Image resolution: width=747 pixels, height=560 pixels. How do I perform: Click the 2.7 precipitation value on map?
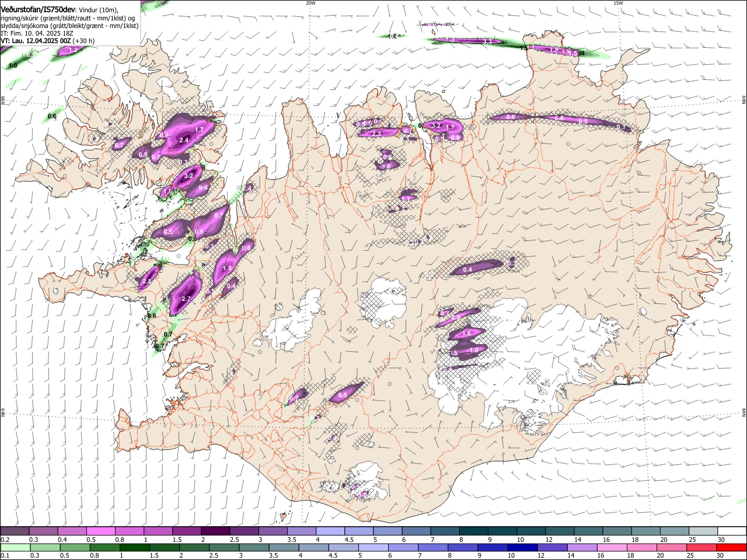(186, 299)
